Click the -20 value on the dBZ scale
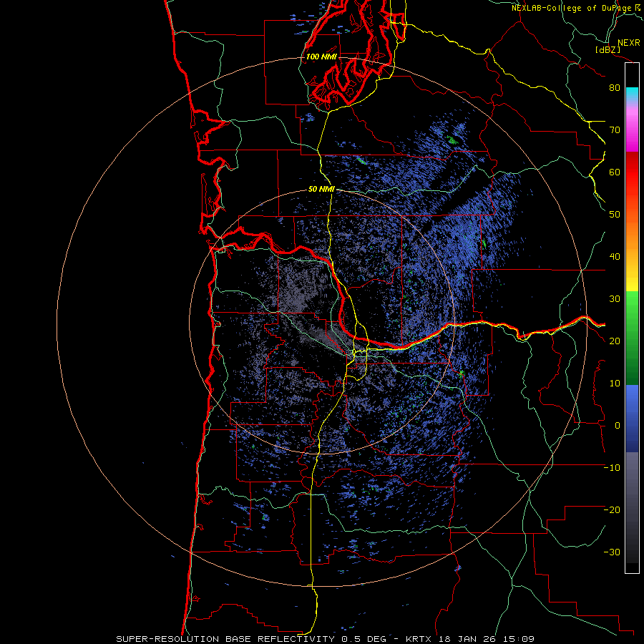 [x=612, y=510]
